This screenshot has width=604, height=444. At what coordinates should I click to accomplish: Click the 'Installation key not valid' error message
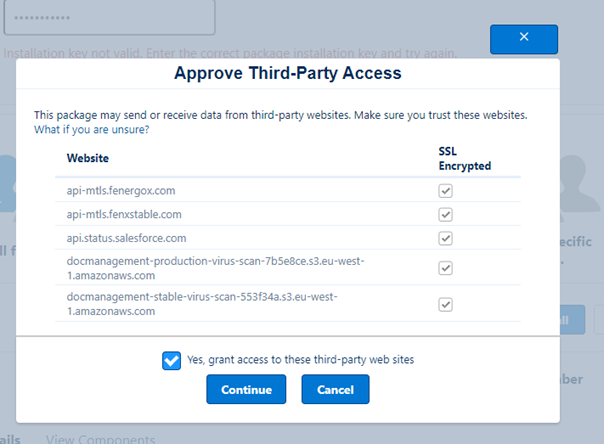(x=230, y=53)
